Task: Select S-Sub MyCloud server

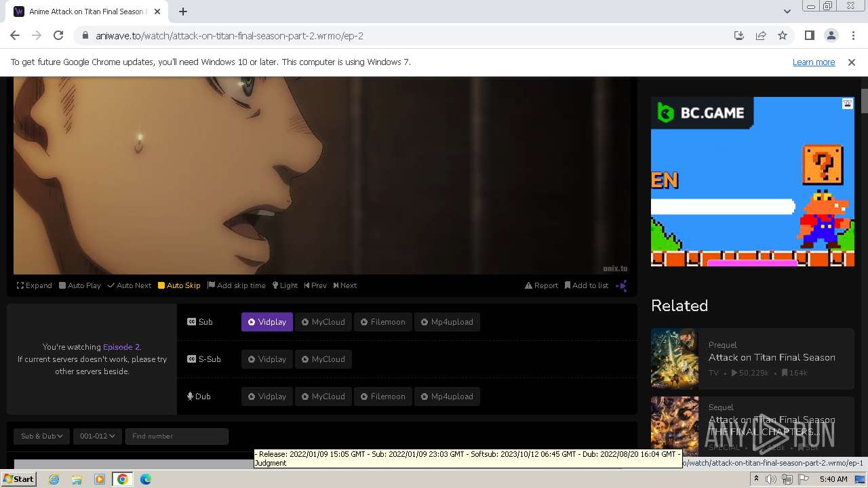Action: [x=323, y=359]
